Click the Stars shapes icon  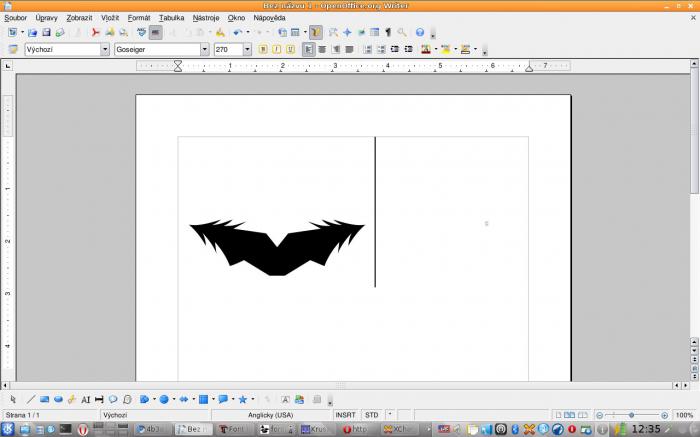click(242, 400)
